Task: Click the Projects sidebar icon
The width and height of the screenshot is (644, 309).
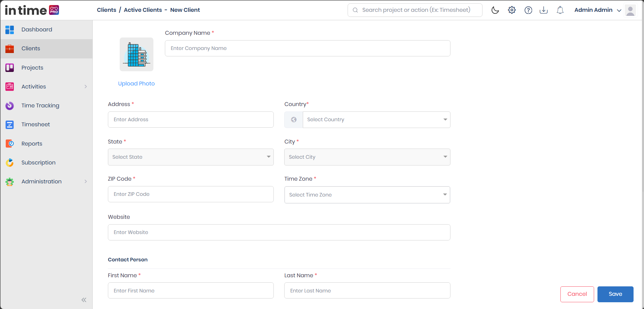Action: pos(10,68)
